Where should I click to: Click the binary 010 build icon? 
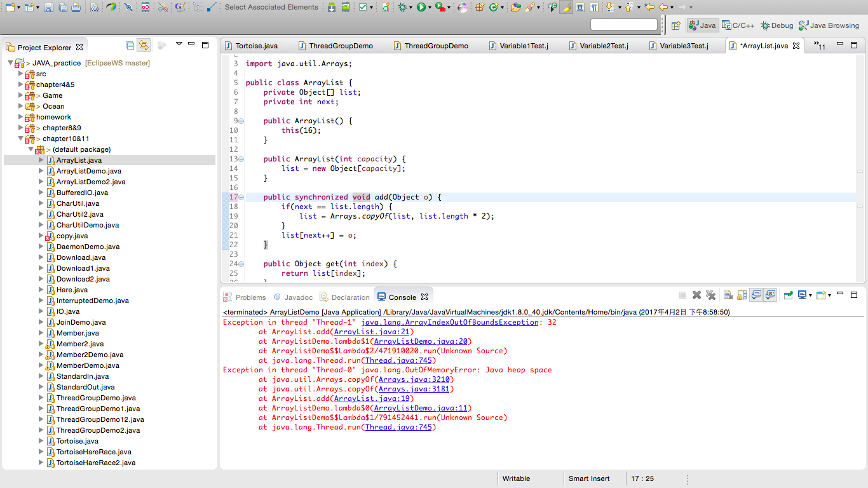(x=95, y=7)
